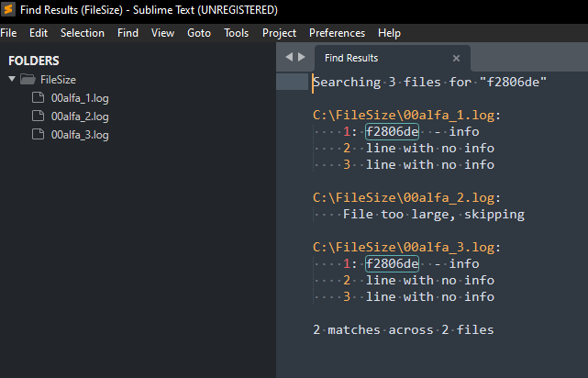Open 00alfa_1.log in sidebar
The image size is (588, 378).
click(x=80, y=98)
